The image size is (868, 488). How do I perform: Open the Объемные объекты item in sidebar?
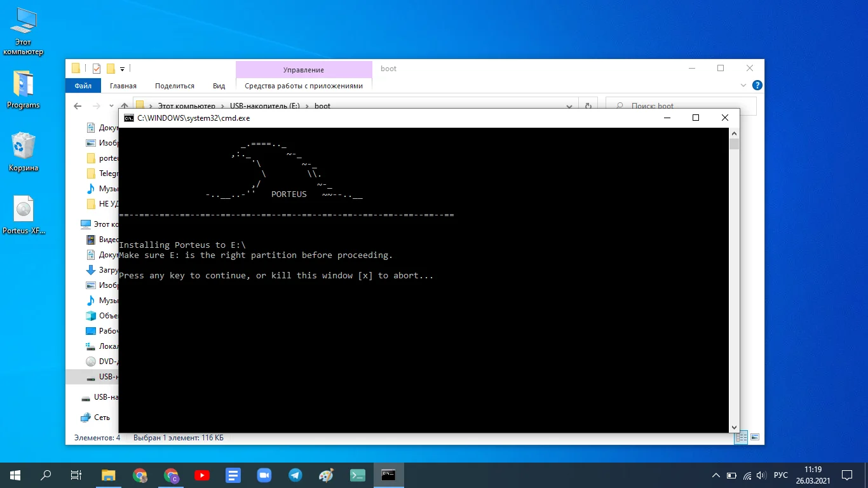(x=102, y=316)
